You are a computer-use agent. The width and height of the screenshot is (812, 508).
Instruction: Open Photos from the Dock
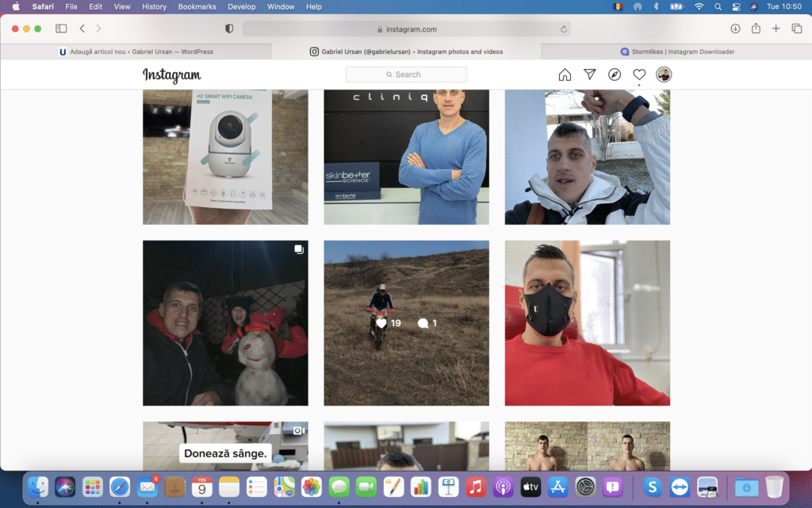311,487
